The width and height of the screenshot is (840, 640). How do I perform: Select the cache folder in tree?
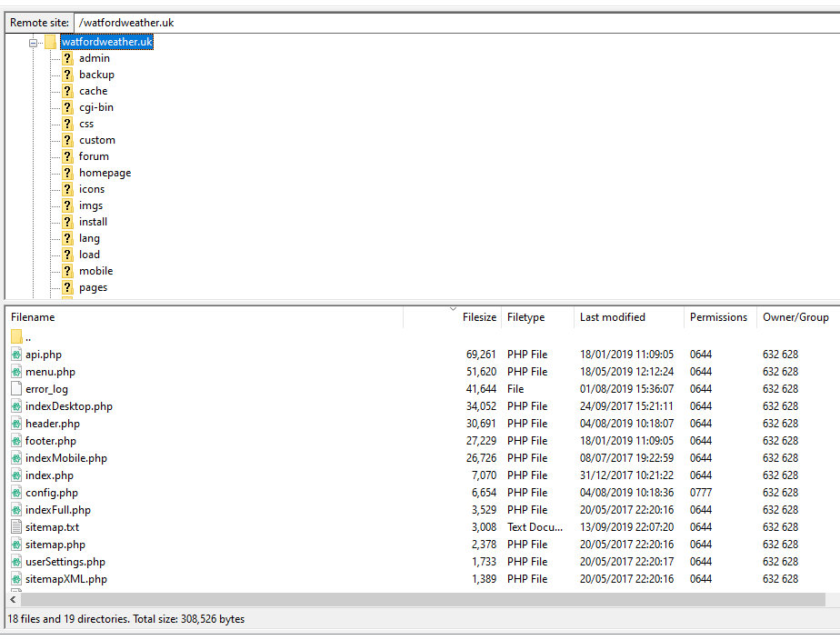click(x=94, y=91)
